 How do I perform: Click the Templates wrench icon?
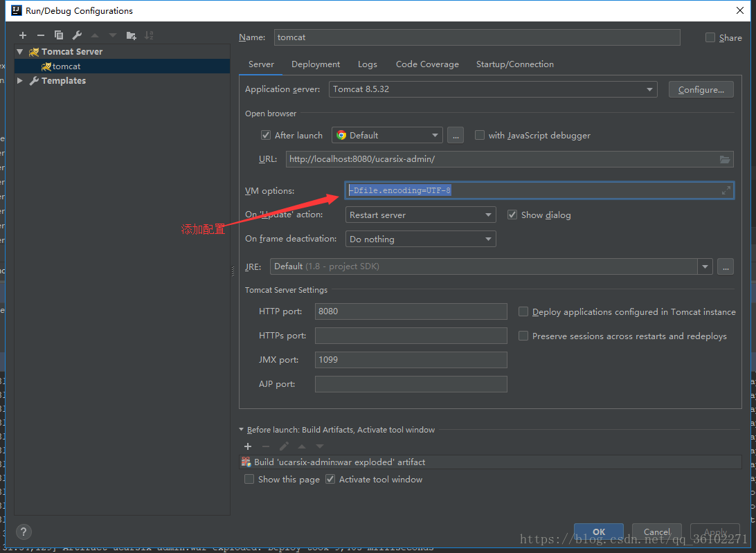click(34, 81)
